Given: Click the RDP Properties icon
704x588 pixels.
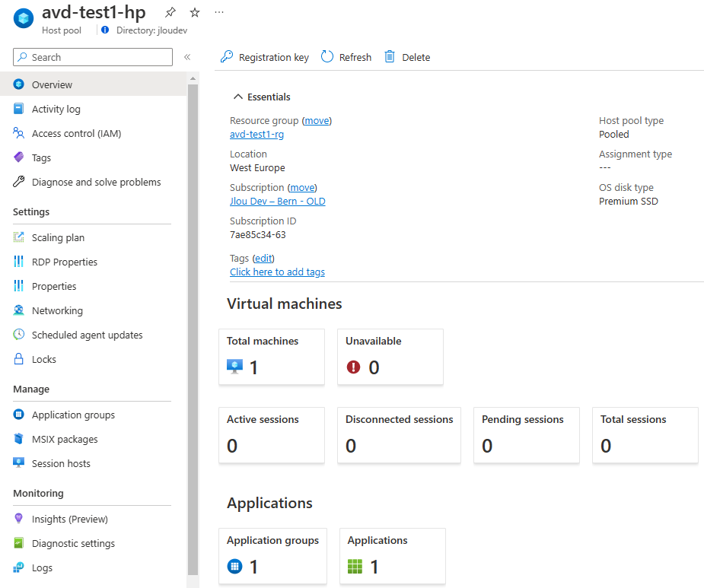Looking at the screenshot, I should [18, 262].
